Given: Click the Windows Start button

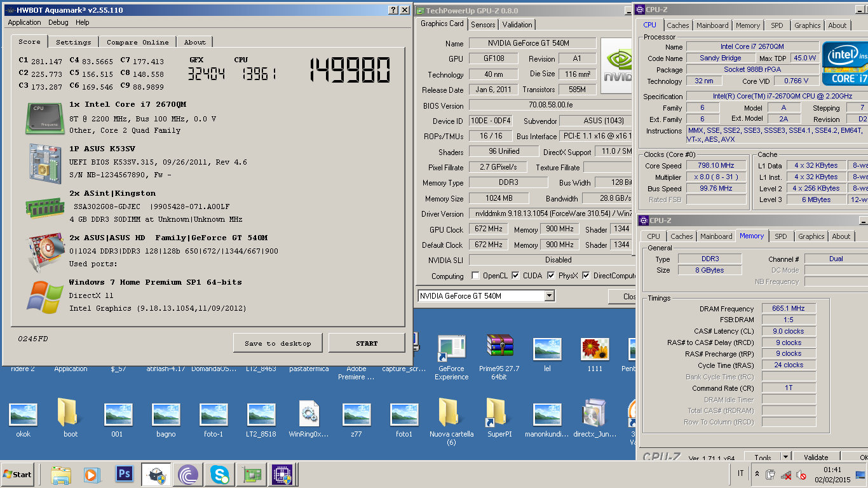Looking at the screenshot, I should tap(18, 475).
